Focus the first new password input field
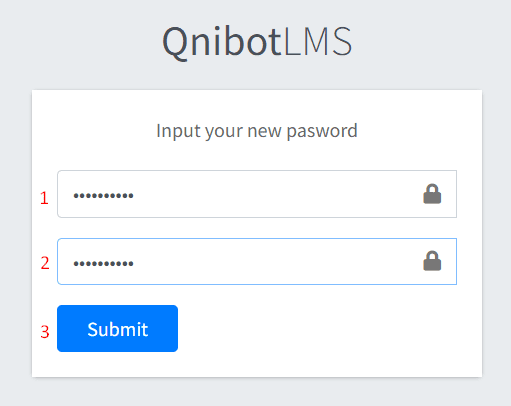The height and width of the screenshot is (406, 511). [x=257, y=194]
